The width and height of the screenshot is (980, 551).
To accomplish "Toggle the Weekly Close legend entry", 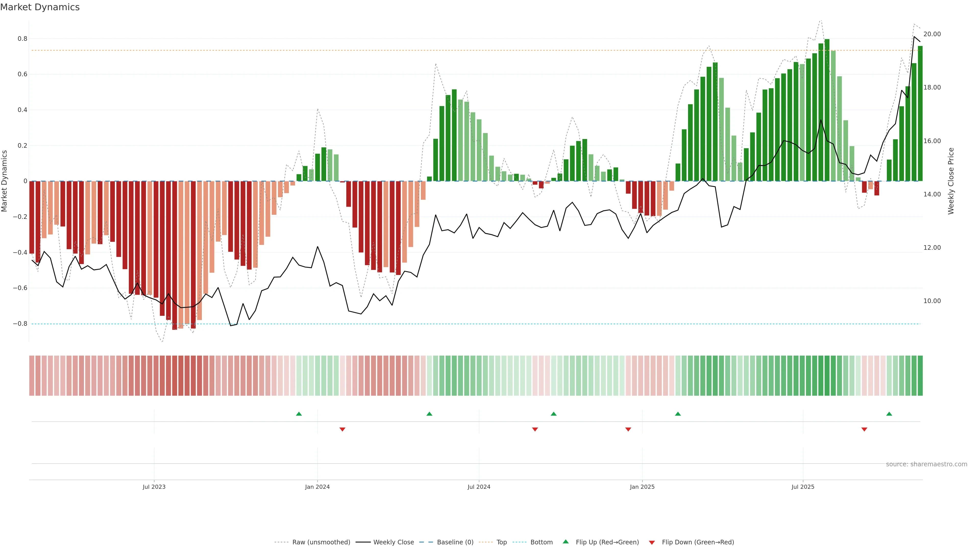I will 393,542.
